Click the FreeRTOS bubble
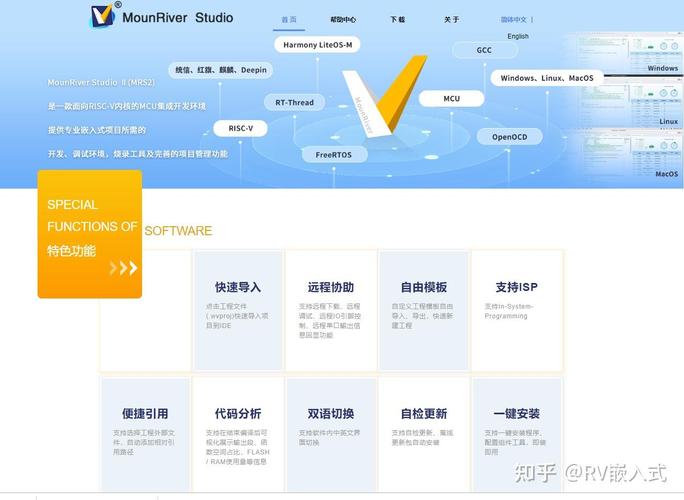 (x=334, y=154)
